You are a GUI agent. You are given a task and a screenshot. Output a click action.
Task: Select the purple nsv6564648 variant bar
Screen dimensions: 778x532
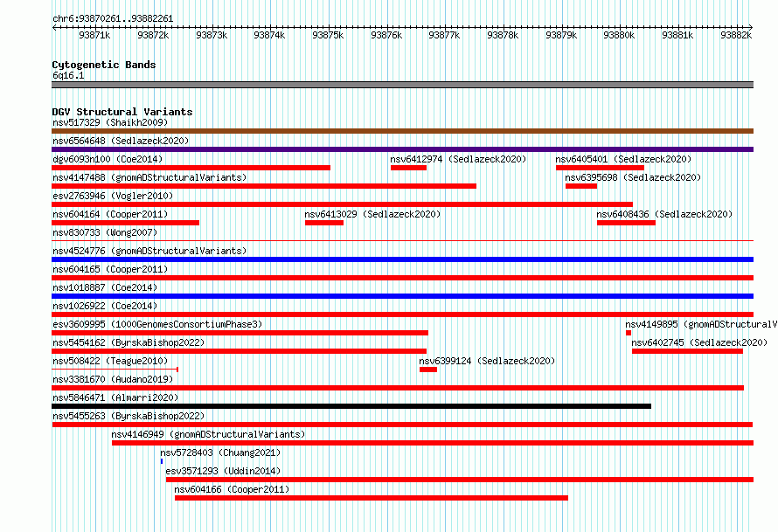[x=402, y=149]
